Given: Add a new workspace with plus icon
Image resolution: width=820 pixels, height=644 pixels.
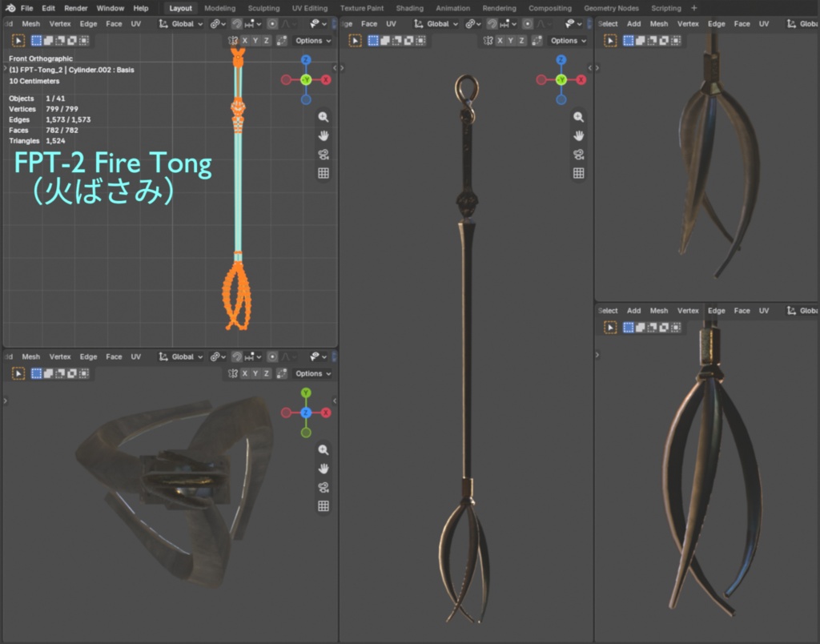Looking at the screenshot, I should point(694,8).
